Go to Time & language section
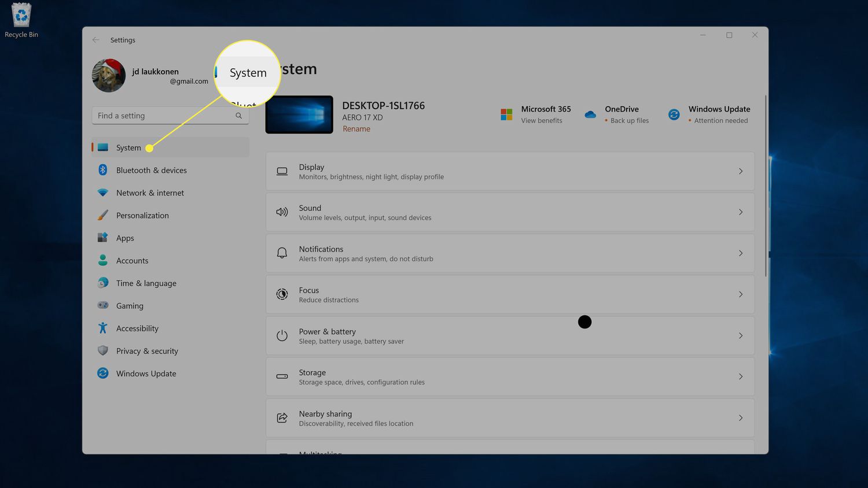The height and width of the screenshot is (488, 868). (x=146, y=283)
